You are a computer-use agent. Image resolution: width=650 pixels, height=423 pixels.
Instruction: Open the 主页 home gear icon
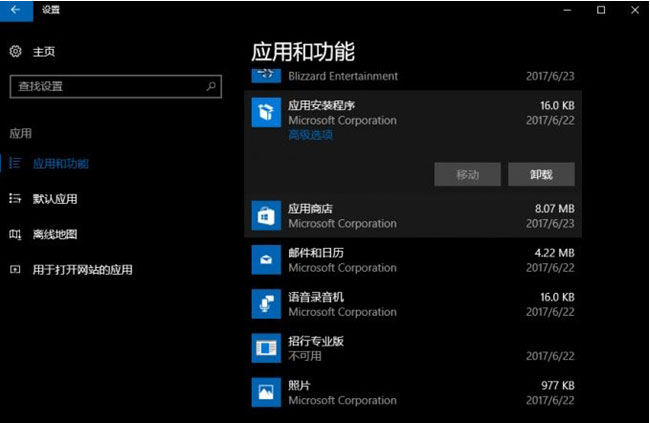click(x=15, y=51)
